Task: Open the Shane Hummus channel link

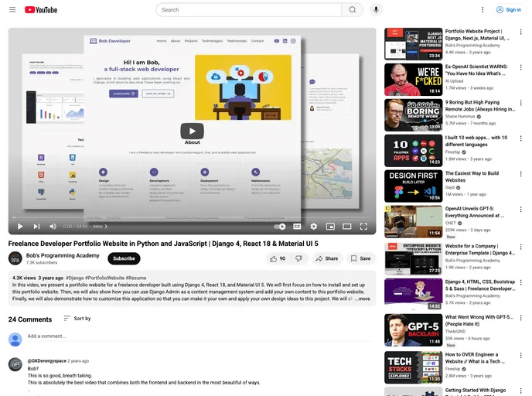Action: (460, 116)
